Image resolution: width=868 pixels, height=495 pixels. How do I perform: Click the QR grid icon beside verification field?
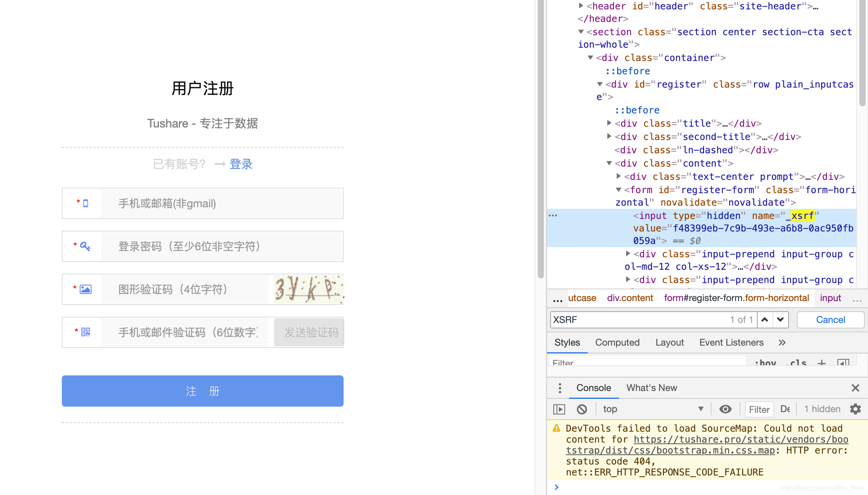coord(86,332)
